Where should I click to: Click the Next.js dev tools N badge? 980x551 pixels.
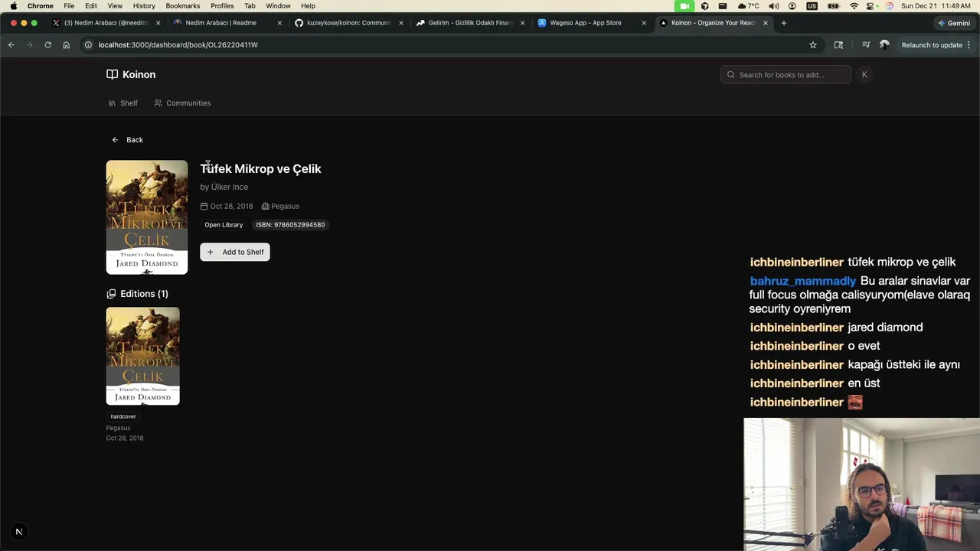[x=19, y=531]
